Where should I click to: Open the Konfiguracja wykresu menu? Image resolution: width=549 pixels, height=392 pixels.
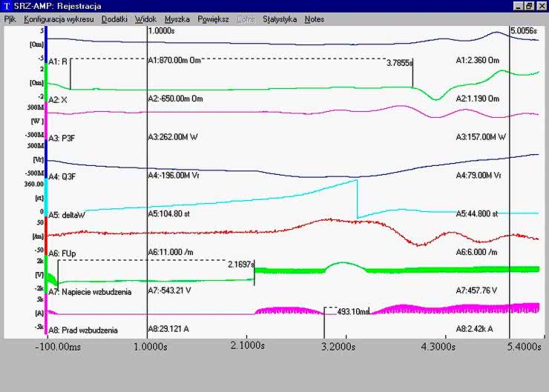pos(59,19)
